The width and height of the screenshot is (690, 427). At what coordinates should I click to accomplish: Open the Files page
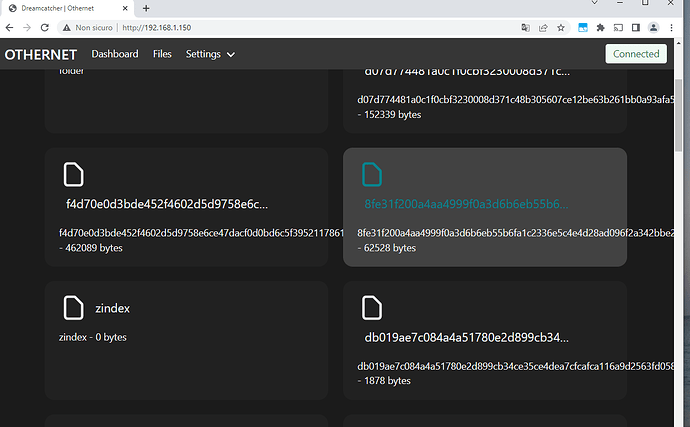pos(162,54)
